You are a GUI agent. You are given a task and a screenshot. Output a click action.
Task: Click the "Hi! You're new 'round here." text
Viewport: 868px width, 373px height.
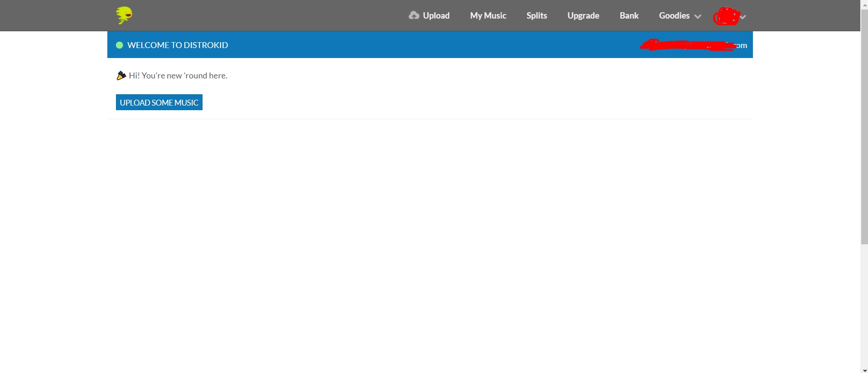(x=178, y=75)
